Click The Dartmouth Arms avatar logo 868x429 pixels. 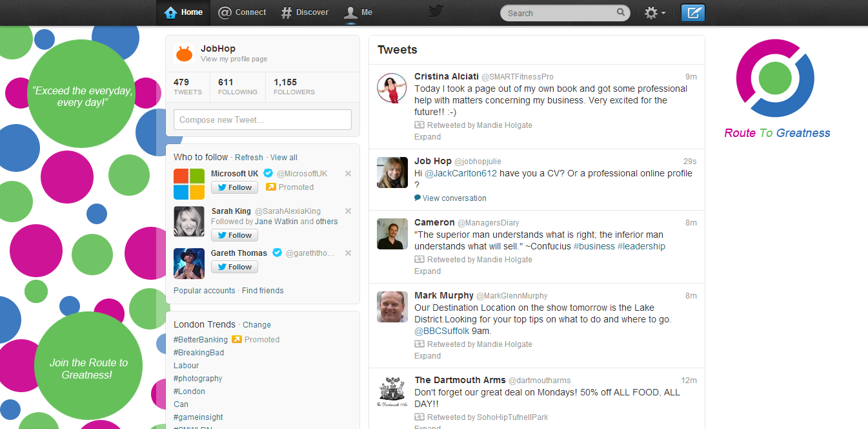click(x=392, y=392)
